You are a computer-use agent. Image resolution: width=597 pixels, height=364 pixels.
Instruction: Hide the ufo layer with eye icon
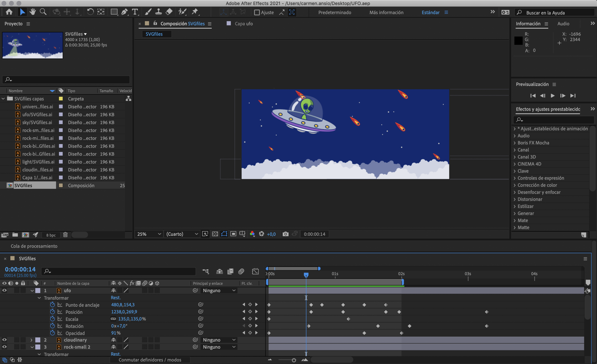click(x=4, y=290)
